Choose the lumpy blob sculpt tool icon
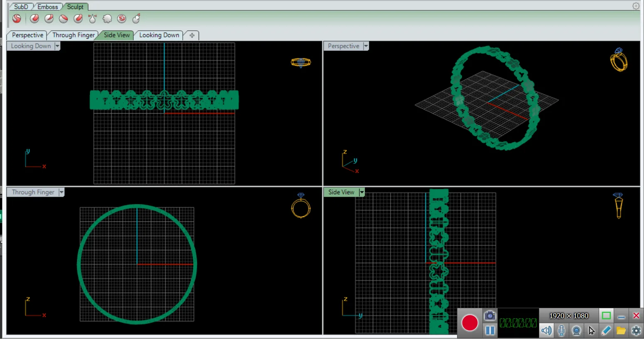The width and height of the screenshot is (644, 339). [107, 19]
